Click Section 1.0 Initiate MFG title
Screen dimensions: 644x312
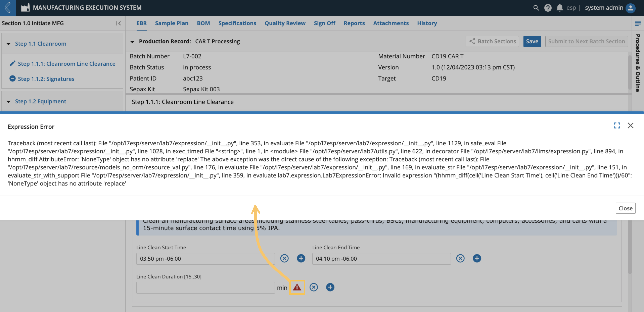[33, 23]
